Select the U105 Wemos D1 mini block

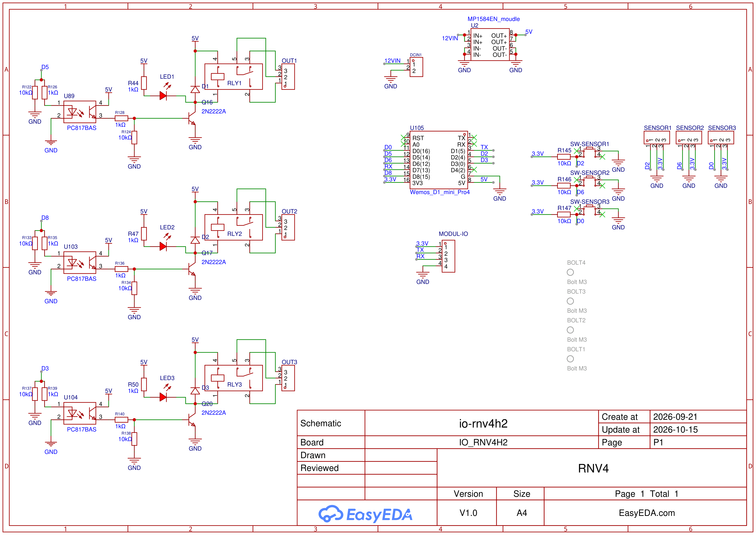(439, 160)
